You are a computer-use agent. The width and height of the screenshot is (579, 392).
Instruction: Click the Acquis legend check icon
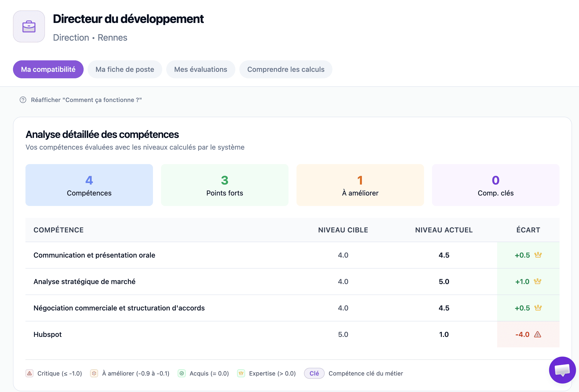click(x=182, y=373)
